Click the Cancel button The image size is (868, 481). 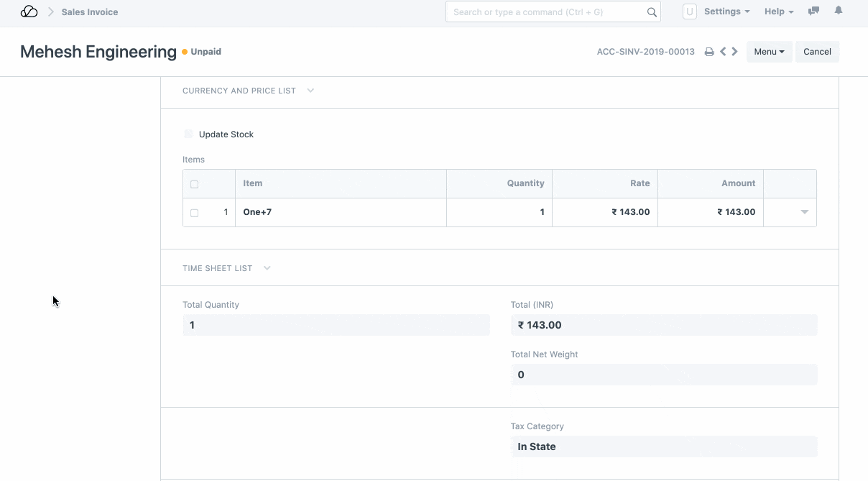click(x=817, y=52)
